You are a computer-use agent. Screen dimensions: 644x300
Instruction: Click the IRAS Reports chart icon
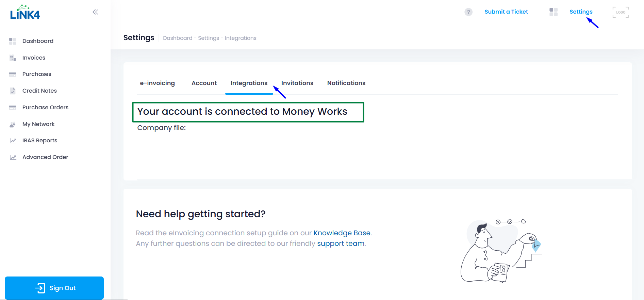(x=13, y=141)
